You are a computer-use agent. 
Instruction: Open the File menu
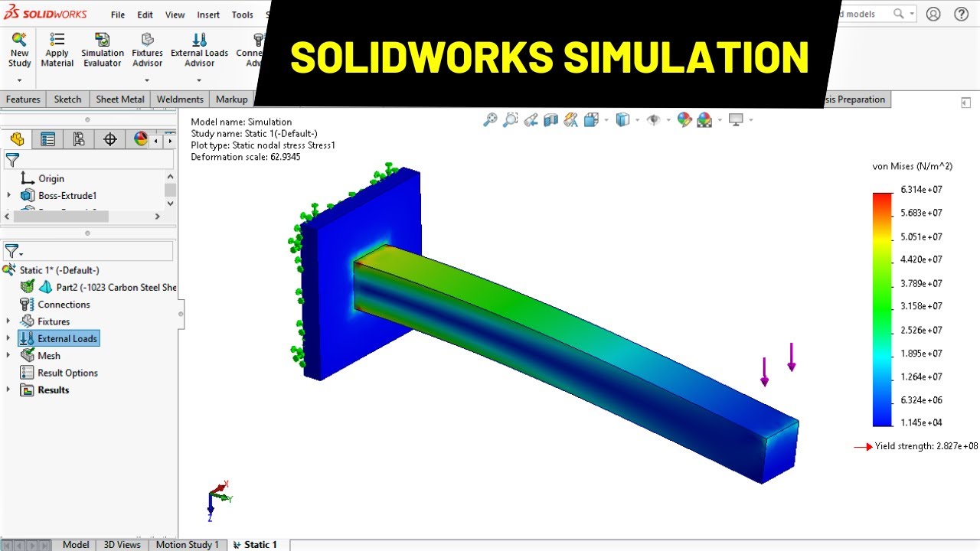click(x=118, y=15)
